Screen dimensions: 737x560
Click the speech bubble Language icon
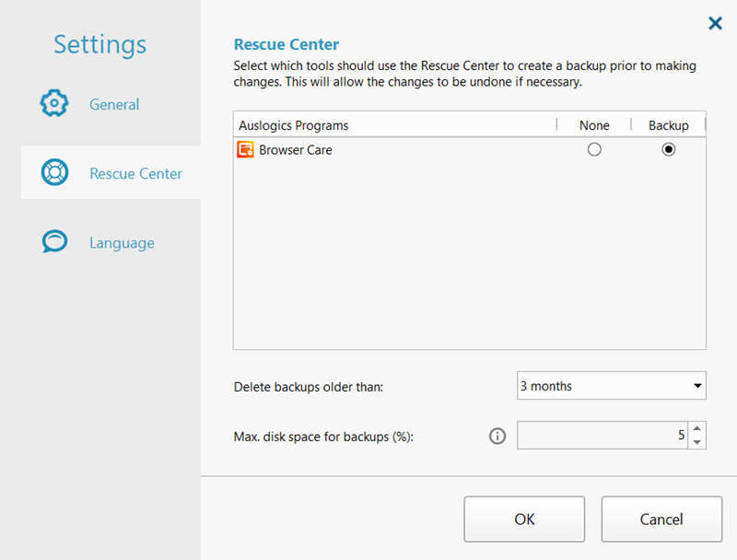(x=54, y=242)
